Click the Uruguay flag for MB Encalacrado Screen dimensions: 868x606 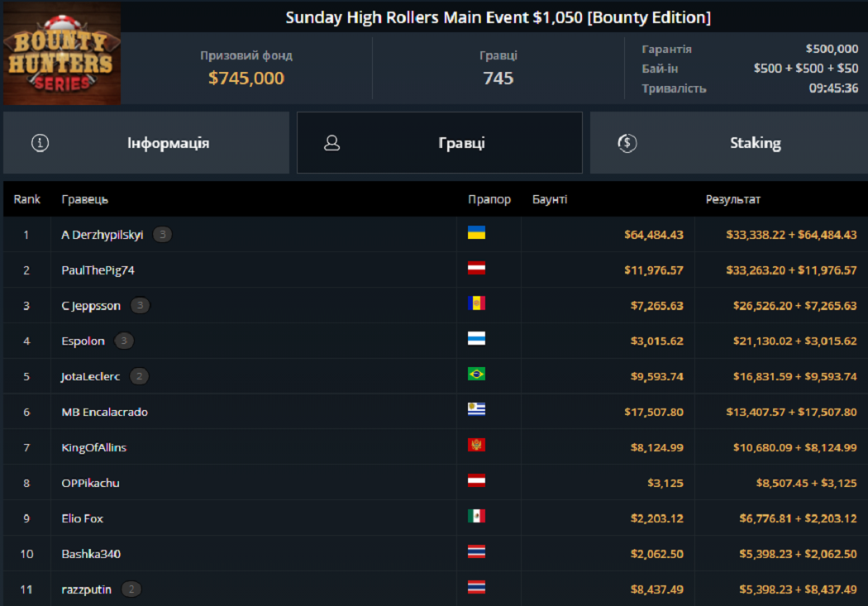[x=476, y=410]
